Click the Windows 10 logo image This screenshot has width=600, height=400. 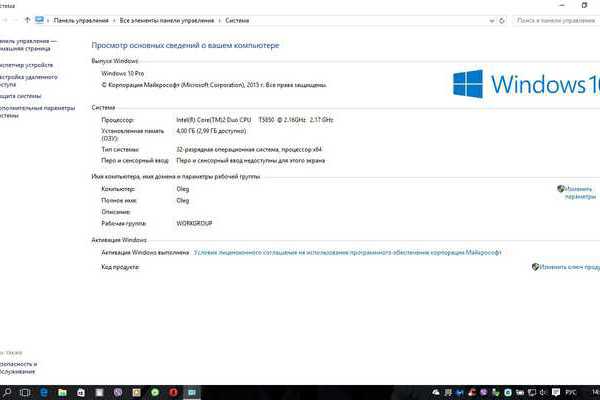pos(526,84)
